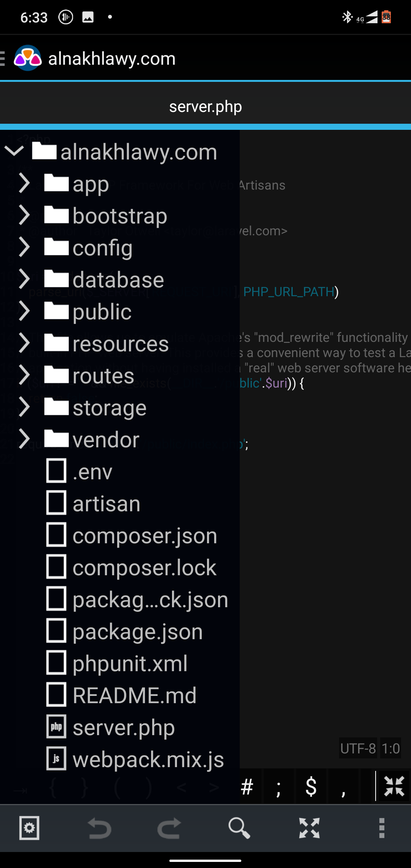Open search with the magnifier icon

[239, 828]
